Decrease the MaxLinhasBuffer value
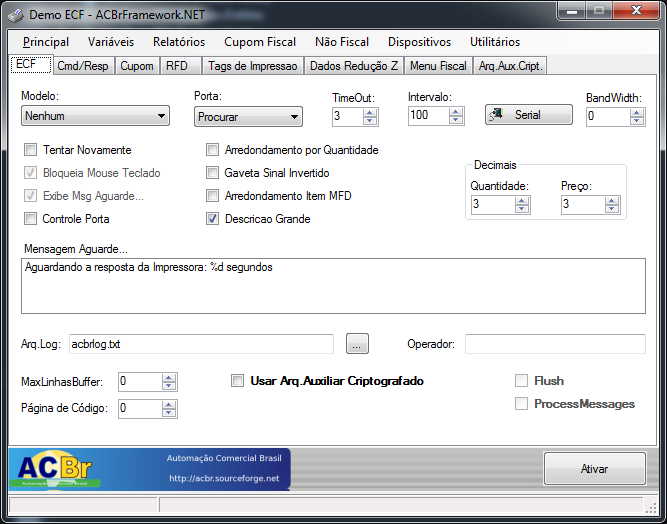The width and height of the screenshot is (667, 524). coord(169,386)
